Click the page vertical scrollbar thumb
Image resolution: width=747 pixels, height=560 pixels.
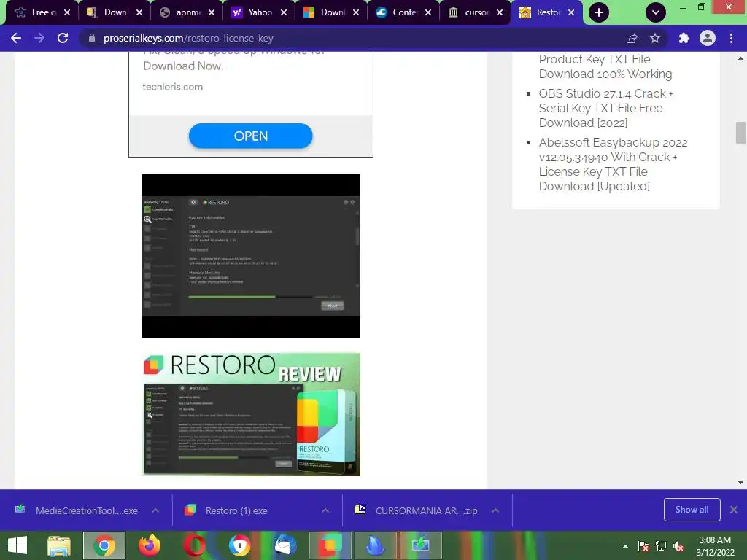tap(740, 133)
